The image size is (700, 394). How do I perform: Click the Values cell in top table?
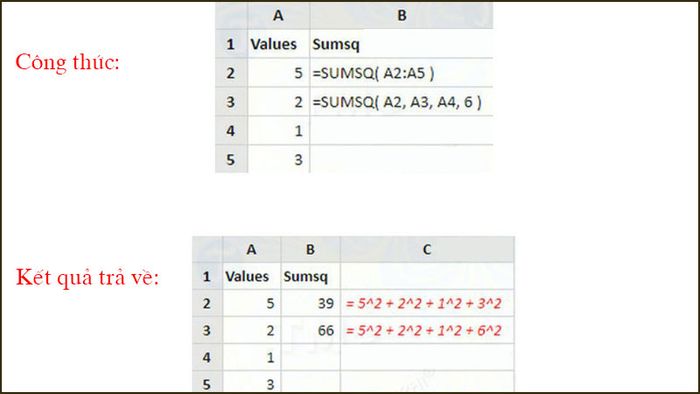coord(279,44)
